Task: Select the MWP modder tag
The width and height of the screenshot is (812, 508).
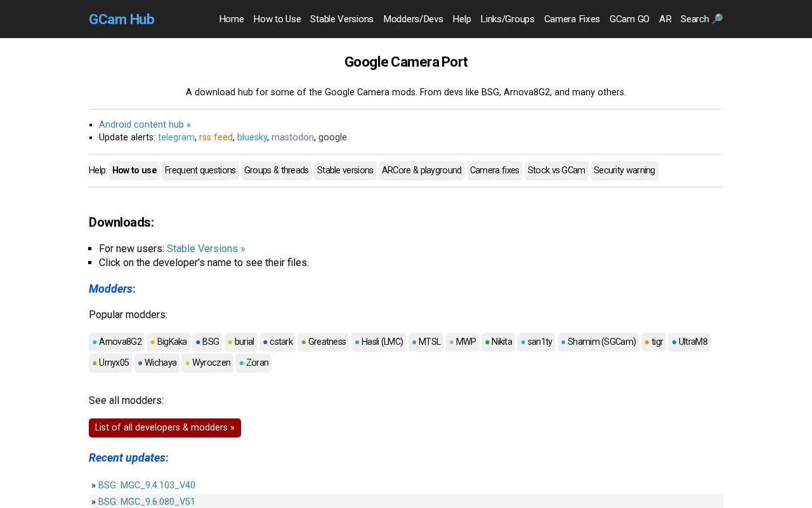Action: coord(462,342)
